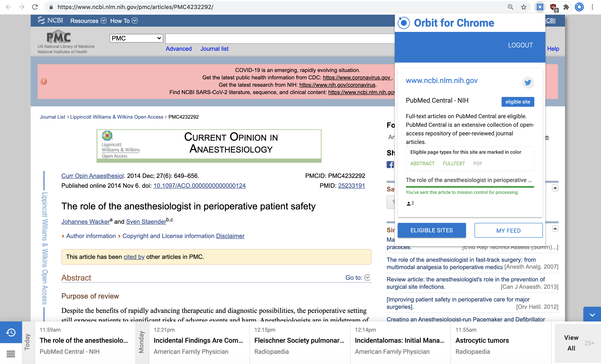This screenshot has height=364, width=601.
Task: Open the coronavirus.gov CDC link
Action: click(x=357, y=78)
